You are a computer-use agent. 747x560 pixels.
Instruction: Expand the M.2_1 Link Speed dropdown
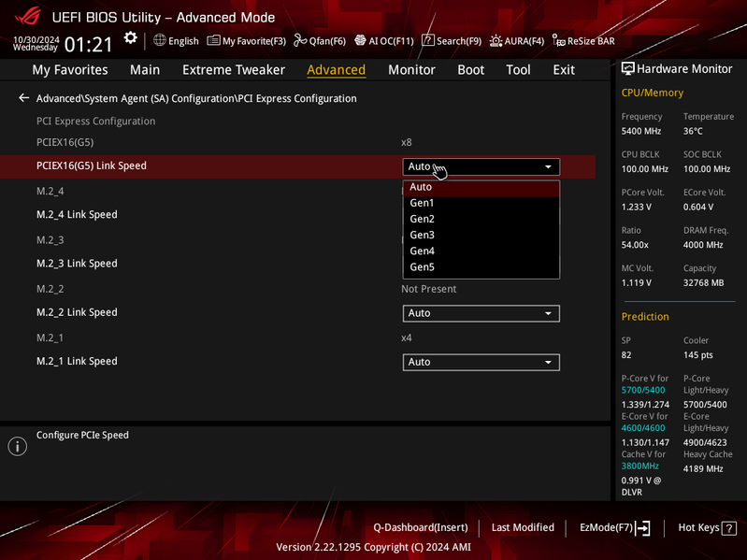coord(481,362)
